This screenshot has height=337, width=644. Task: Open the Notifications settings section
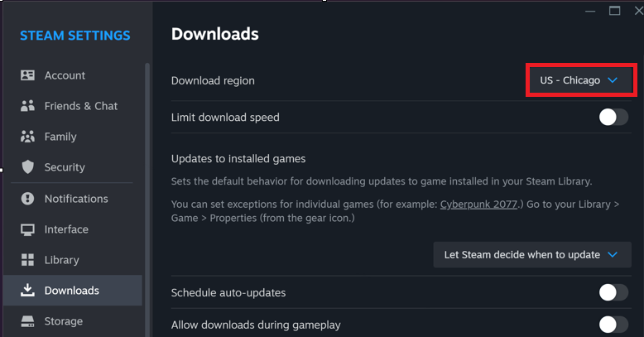[x=76, y=199]
